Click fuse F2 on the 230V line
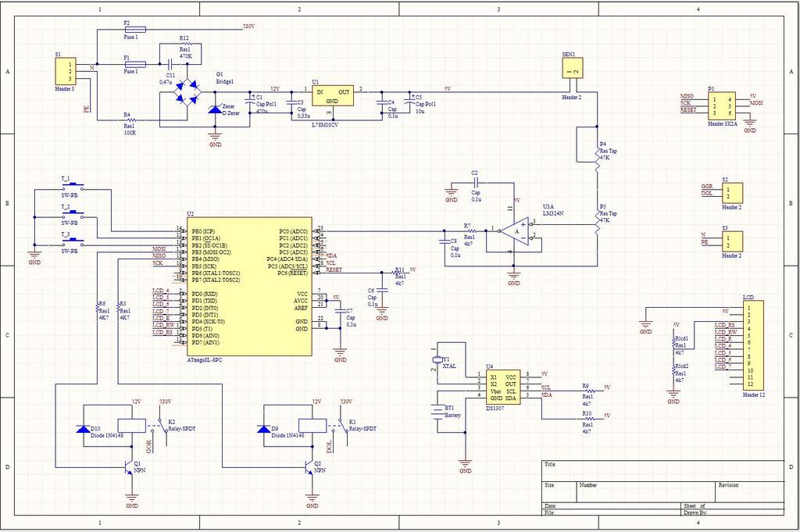The width and height of the screenshot is (800, 532). 135,30
